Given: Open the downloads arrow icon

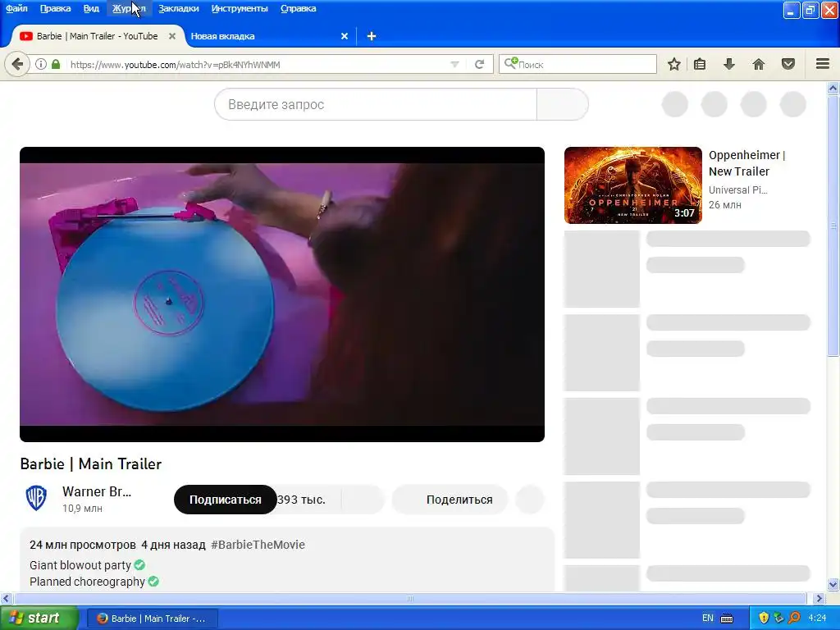Looking at the screenshot, I should pyautogui.click(x=729, y=64).
